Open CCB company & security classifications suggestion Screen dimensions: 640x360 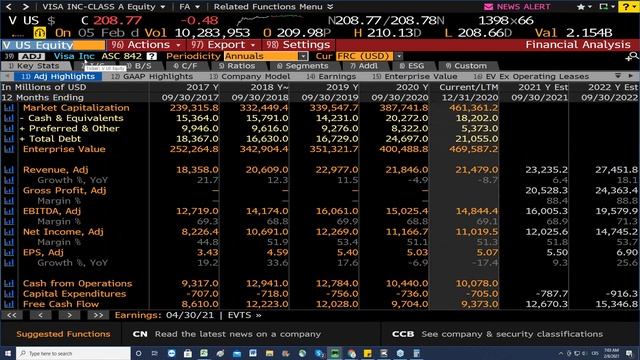pos(498,334)
